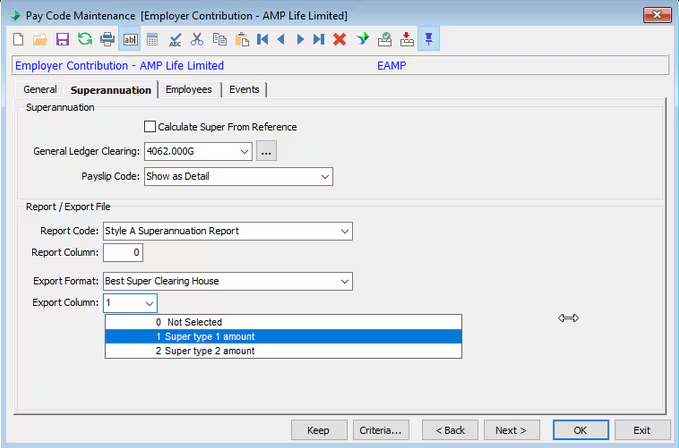Select 0 Not Selected option
Screen dimensions: 679x448
pyautogui.click(x=284, y=322)
